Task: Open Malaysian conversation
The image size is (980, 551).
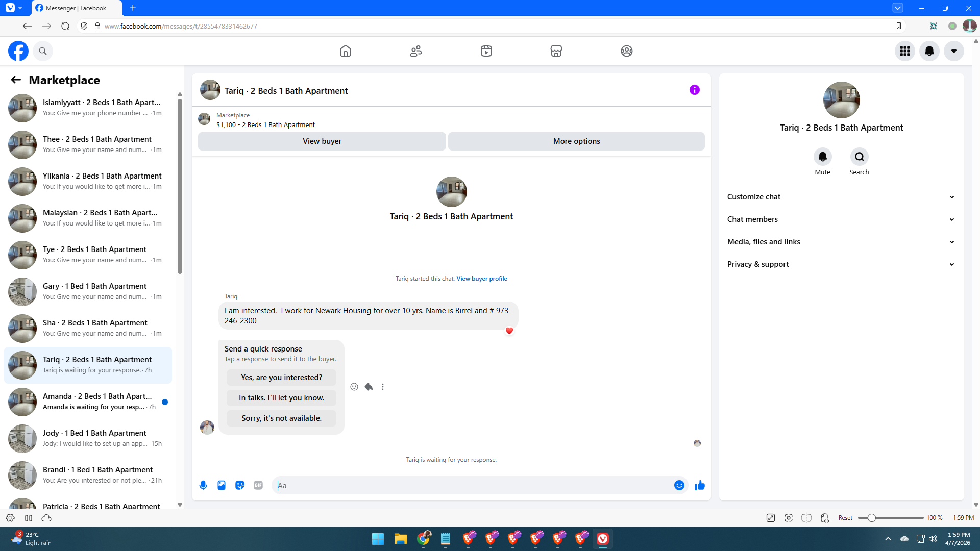Action: click(x=88, y=218)
